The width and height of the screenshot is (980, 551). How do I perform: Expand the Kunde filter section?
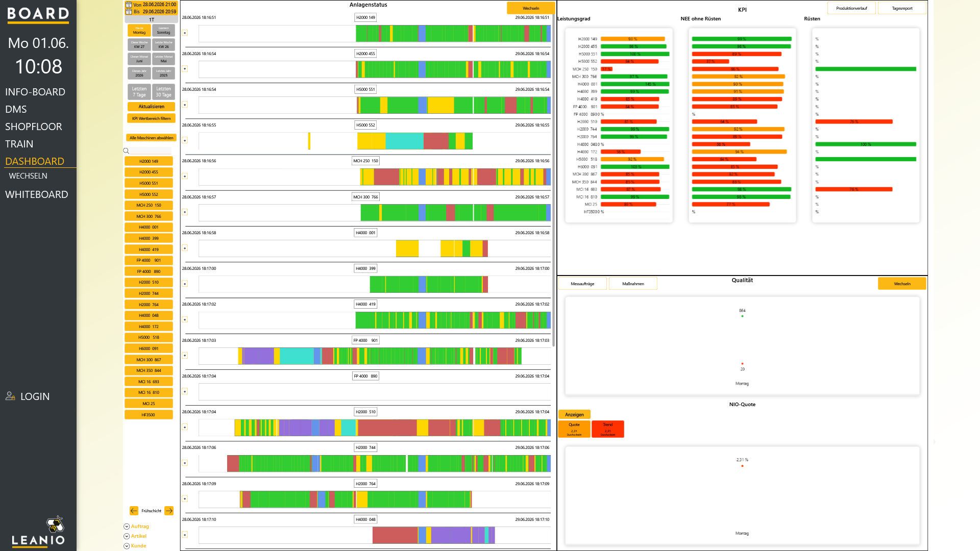[x=127, y=546]
